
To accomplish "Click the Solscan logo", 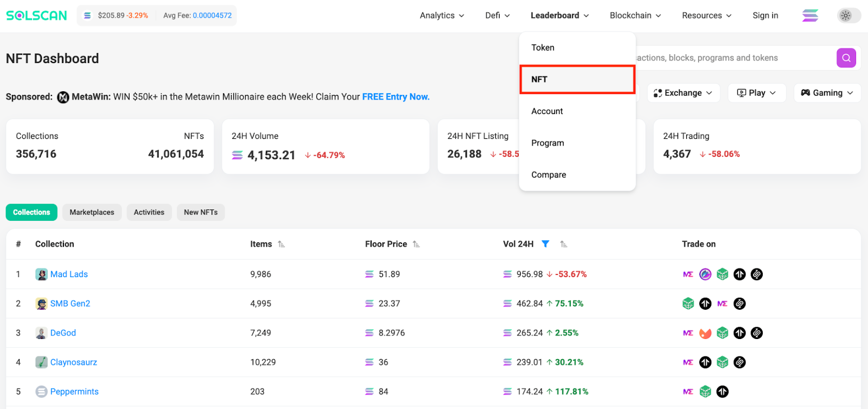I will [x=36, y=16].
